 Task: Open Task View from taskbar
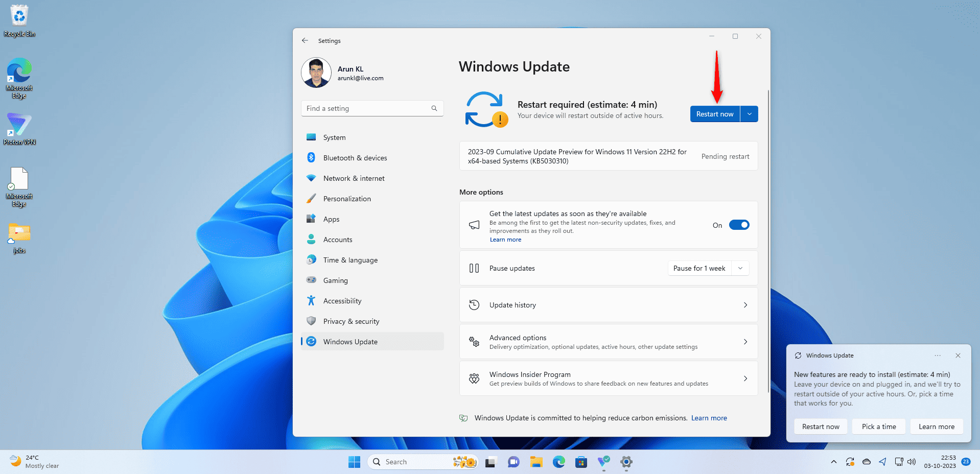[x=491, y=462]
